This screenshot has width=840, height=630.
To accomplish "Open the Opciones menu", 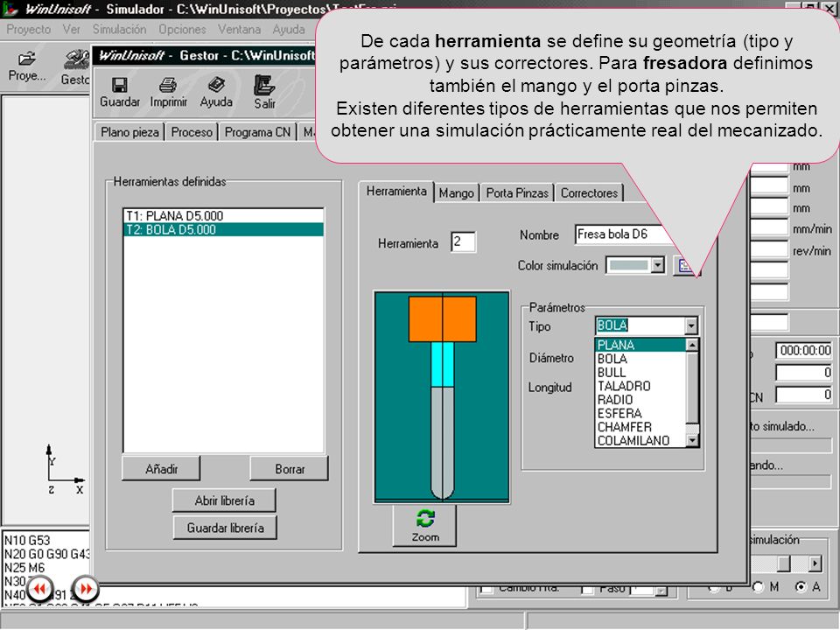I will pos(182,30).
